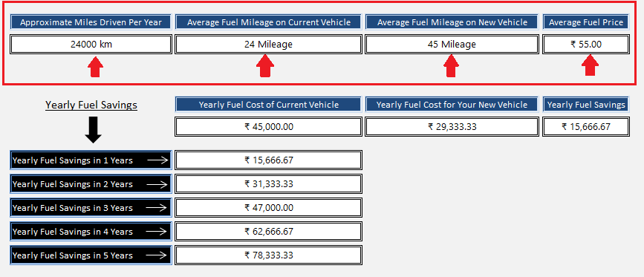Click the underlined Yearly Fuel Savings heading
Screen dimensions: 644x277
(x=91, y=105)
